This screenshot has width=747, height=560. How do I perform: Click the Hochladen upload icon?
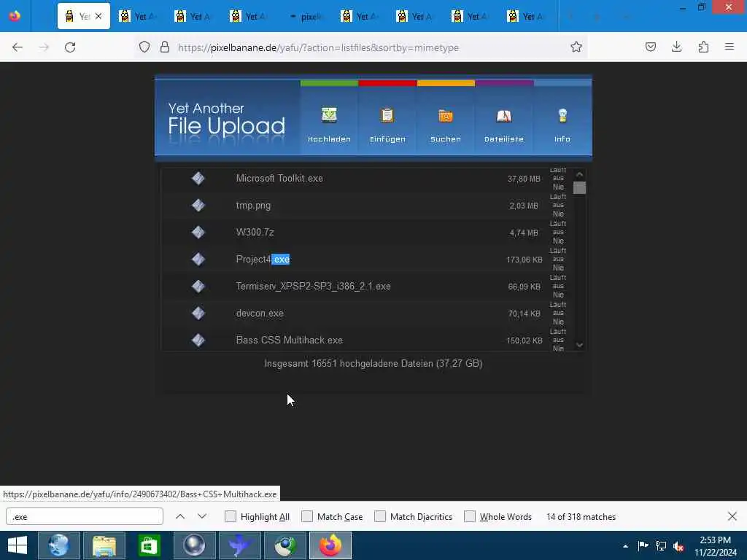pos(329,115)
